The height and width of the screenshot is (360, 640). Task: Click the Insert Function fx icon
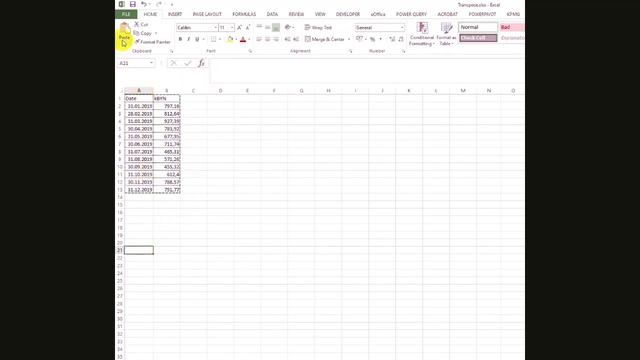tap(201, 63)
